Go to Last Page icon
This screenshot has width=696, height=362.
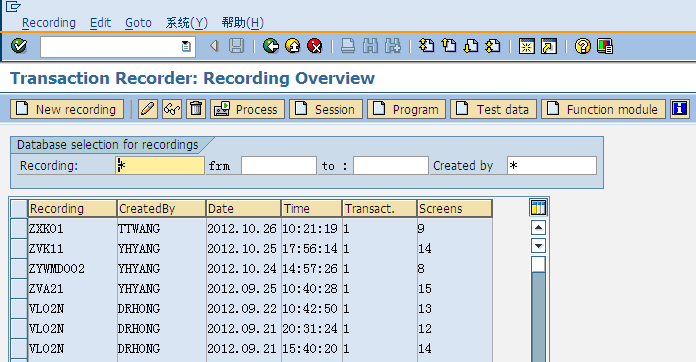[x=493, y=46]
